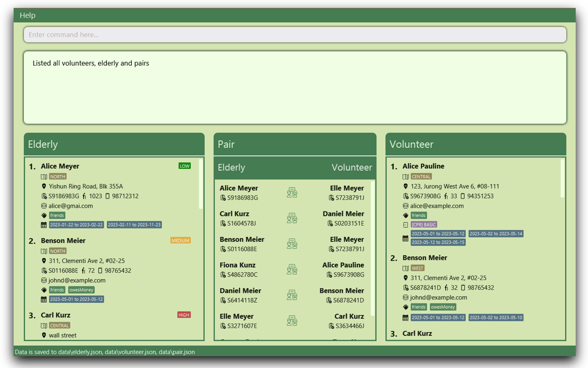Viewport: 588px width, 368px height.
Task: Click the Volunteer list scrollbar
Action: (x=563, y=178)
